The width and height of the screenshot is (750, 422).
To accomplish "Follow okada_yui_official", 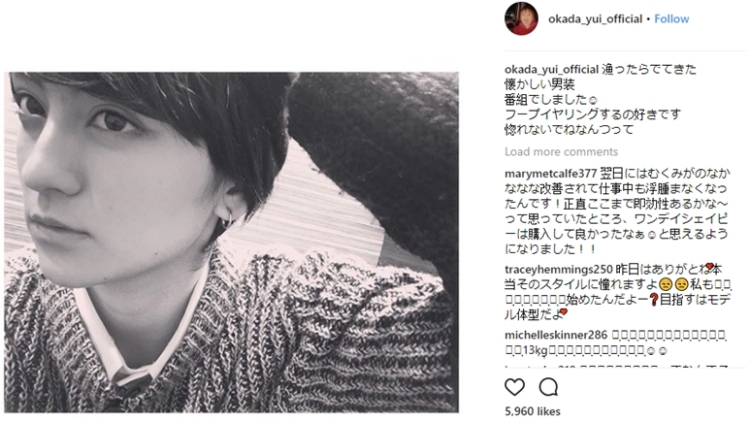I will (x=672, y=19).
